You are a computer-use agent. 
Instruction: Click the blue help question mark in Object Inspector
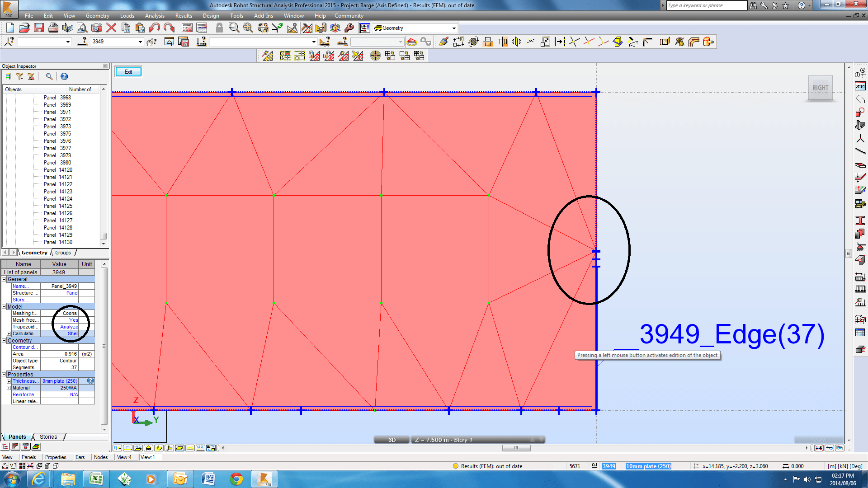pyautogui.click(x=64, y=77)
